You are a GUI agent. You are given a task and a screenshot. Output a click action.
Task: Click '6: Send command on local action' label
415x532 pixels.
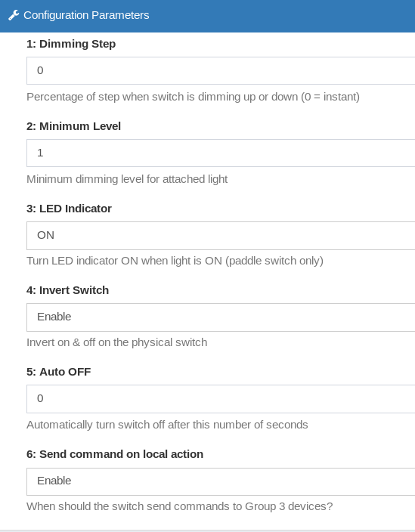(x=115, y=454)
